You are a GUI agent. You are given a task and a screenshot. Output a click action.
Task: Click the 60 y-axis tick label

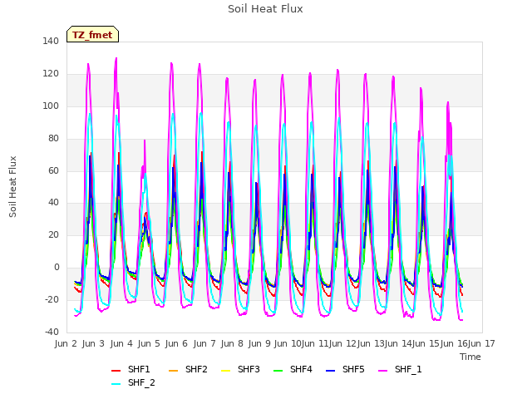[53, 170]
